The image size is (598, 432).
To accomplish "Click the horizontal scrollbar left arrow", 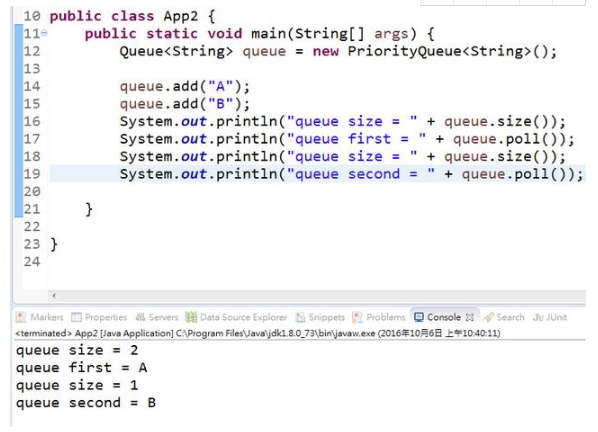I will pos(54,295).
